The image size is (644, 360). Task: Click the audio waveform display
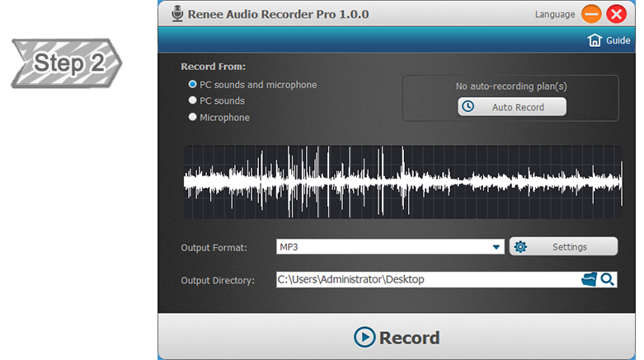click(402, 182)
